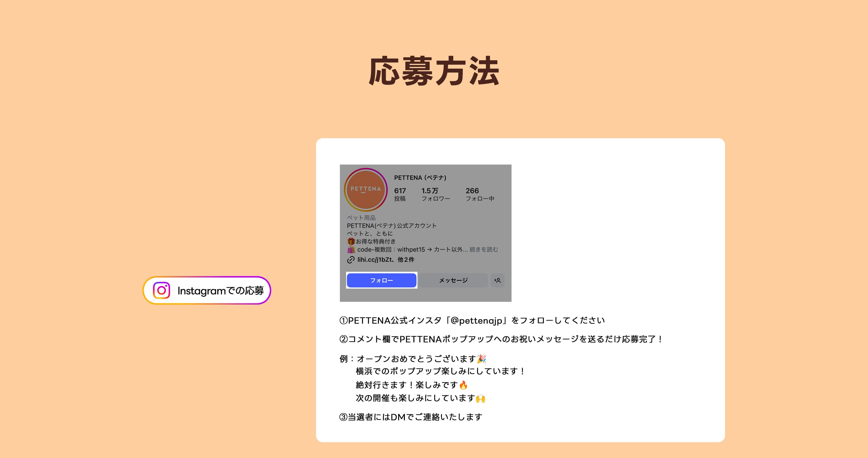Expand bio with 続きを読む

tap(484, 249)
